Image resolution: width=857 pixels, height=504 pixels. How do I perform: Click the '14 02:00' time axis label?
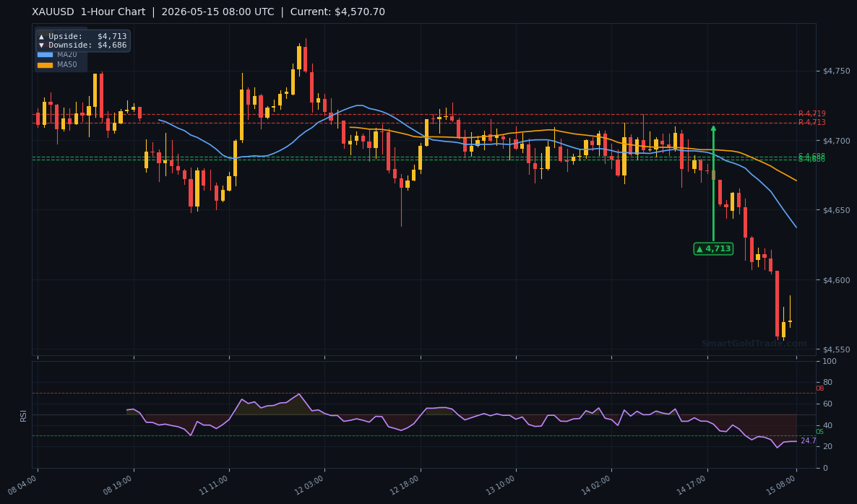click(596, 485)
